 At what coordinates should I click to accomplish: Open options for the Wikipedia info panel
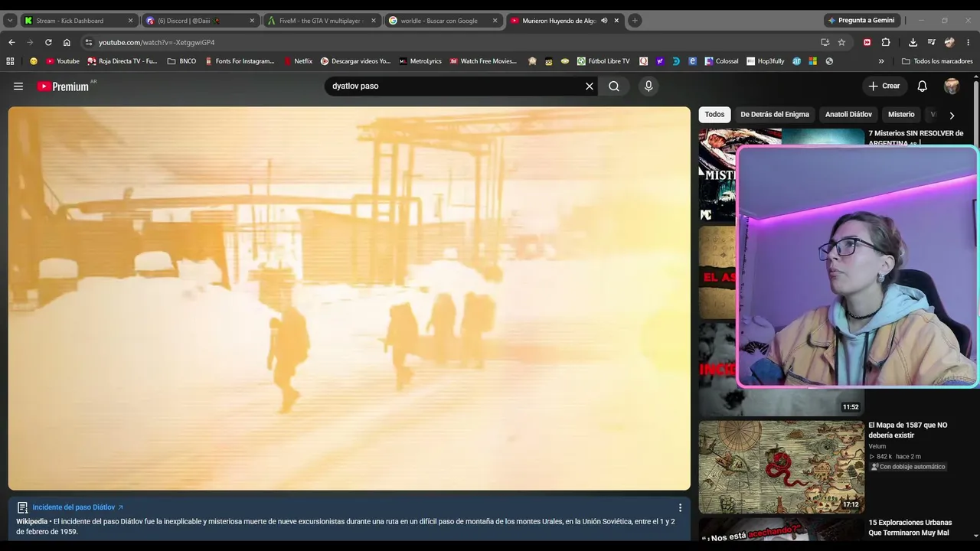click(x=680, y=507)
